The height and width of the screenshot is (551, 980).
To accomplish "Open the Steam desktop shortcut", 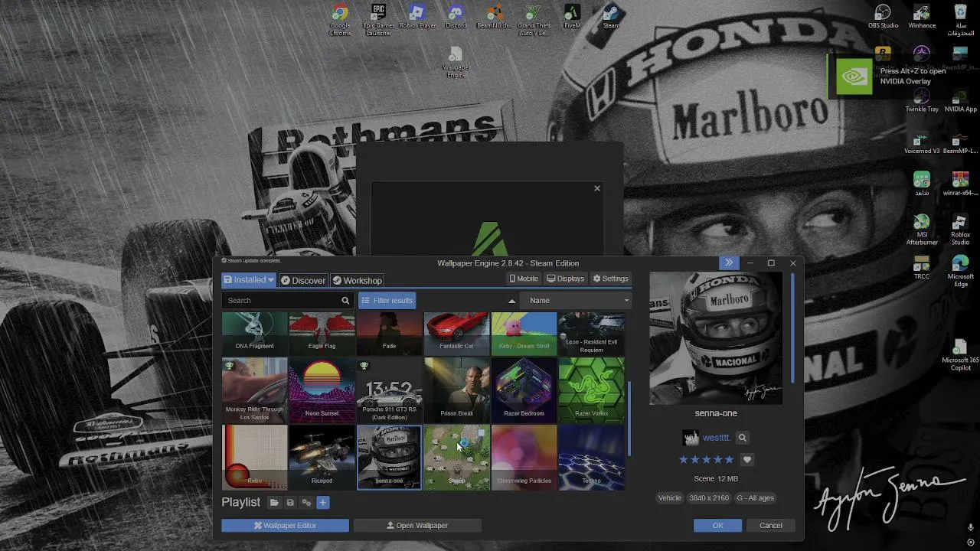I will click(x=611, y=18).
